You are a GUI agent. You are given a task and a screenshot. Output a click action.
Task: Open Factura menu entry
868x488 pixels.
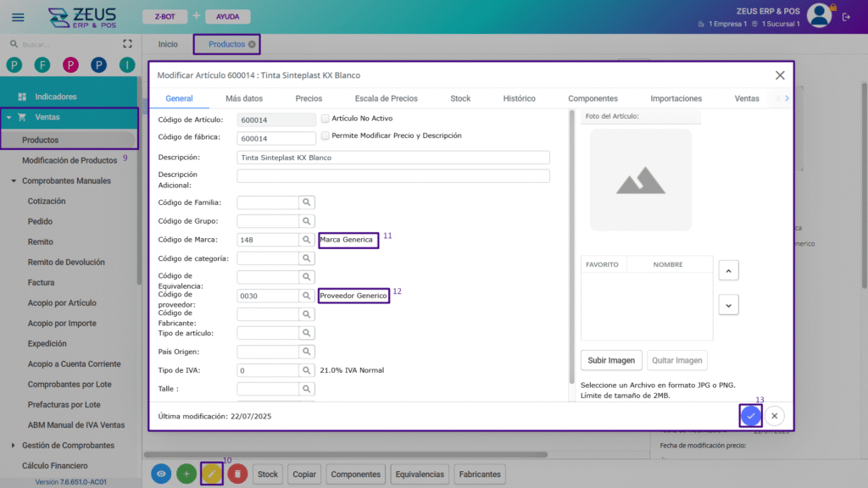tap(41, 283)
